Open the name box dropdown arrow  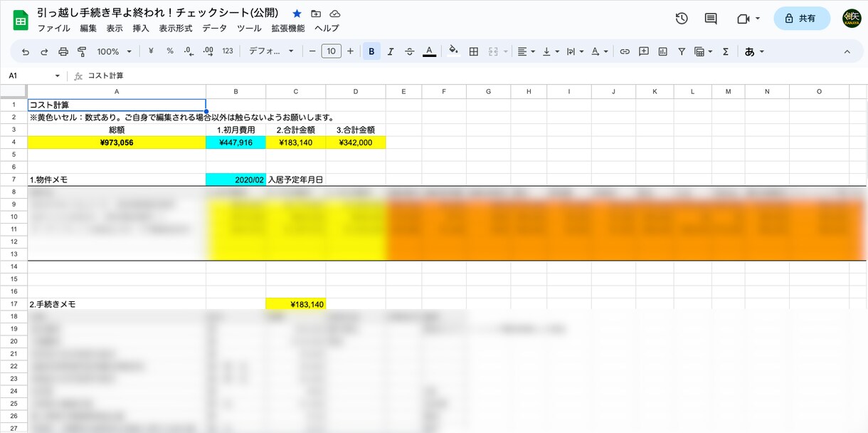(x=58, y=75)
